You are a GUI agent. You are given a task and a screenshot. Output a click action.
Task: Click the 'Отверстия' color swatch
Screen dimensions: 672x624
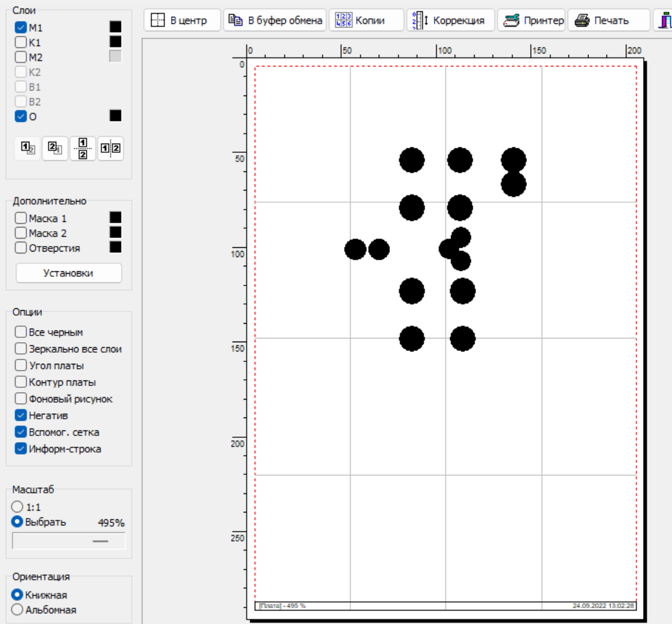pos(115,247)
